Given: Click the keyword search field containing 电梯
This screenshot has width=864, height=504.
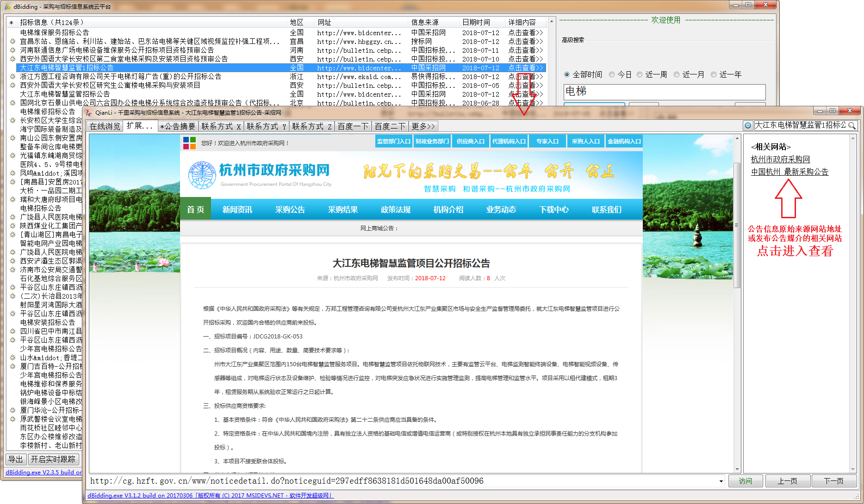Looking at the screenshot, I should coord(665,92).
